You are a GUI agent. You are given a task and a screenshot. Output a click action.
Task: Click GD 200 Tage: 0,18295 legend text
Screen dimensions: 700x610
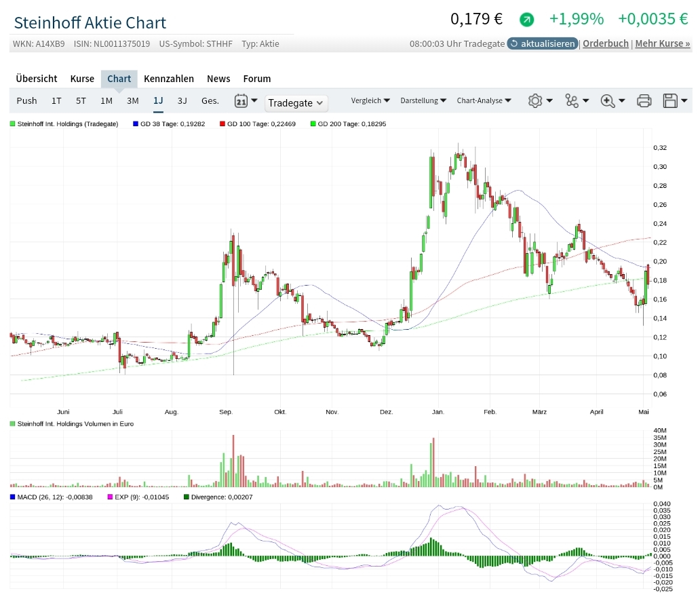352,123
